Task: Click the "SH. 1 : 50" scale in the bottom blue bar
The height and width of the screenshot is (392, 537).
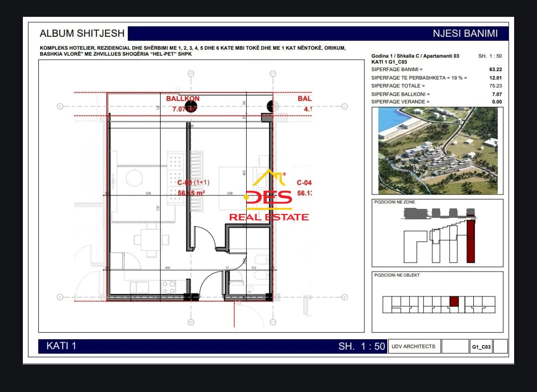Action: (x=361, y=346)
